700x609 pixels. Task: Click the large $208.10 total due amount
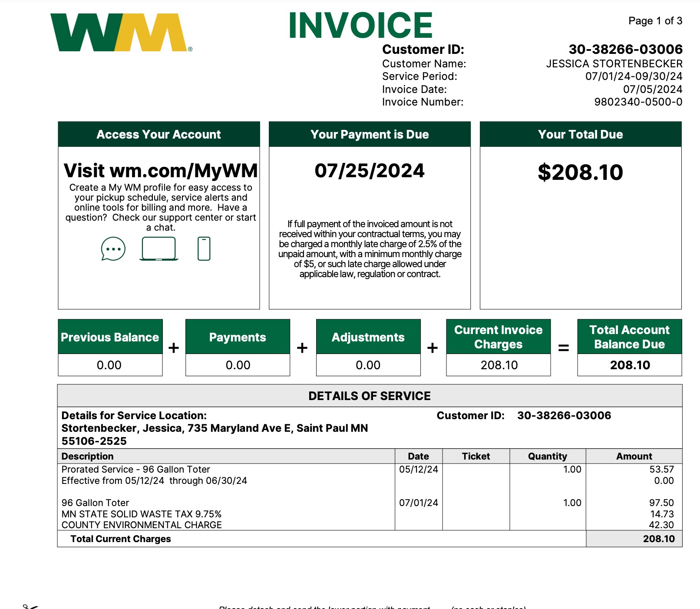click(580, 172)
